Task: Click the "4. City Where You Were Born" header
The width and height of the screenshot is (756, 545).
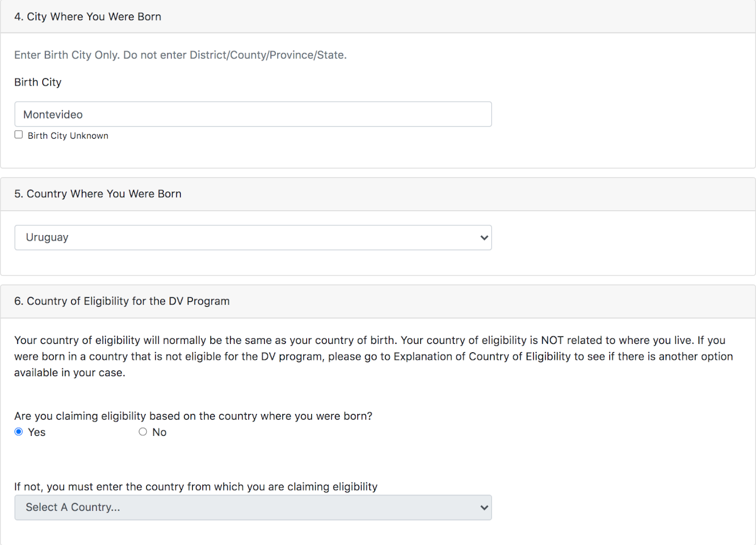Action: 88,17
